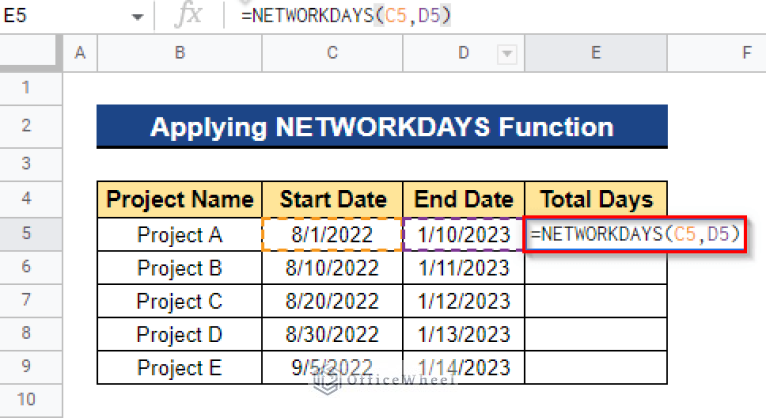Select row 2 header
The image size is (766, 418).
[31, 126]
